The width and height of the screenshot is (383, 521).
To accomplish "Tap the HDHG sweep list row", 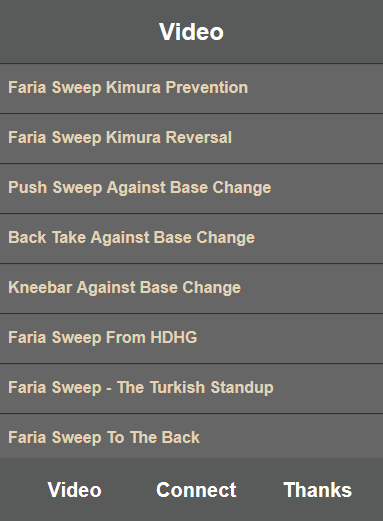I will [191, 338].
